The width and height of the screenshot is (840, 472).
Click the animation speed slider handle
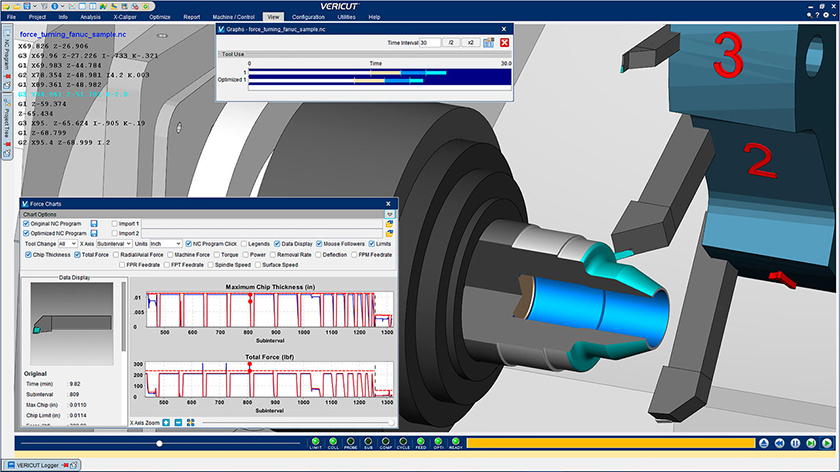[159, 442]
